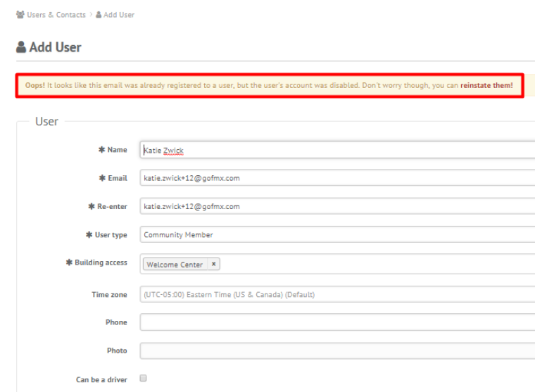The width and height of the screenshot is (535, 392).
Task: Click the person icon beside Add User heading
Action: [21, 47]
